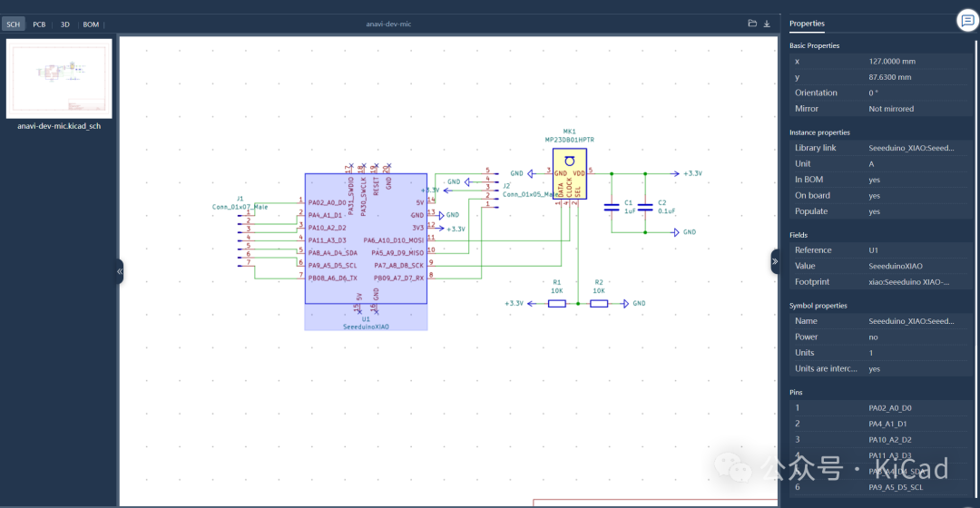Click the Orientation property row
This screenshot has height=508, width=980.
click(x=880, y=93)
